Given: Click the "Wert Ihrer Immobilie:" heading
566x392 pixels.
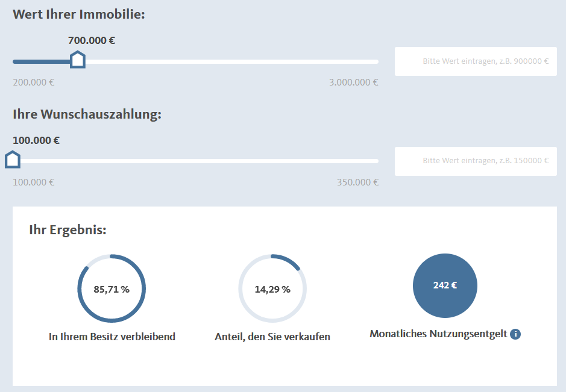Looking at the screenshot, I should (x=79, y=14).
